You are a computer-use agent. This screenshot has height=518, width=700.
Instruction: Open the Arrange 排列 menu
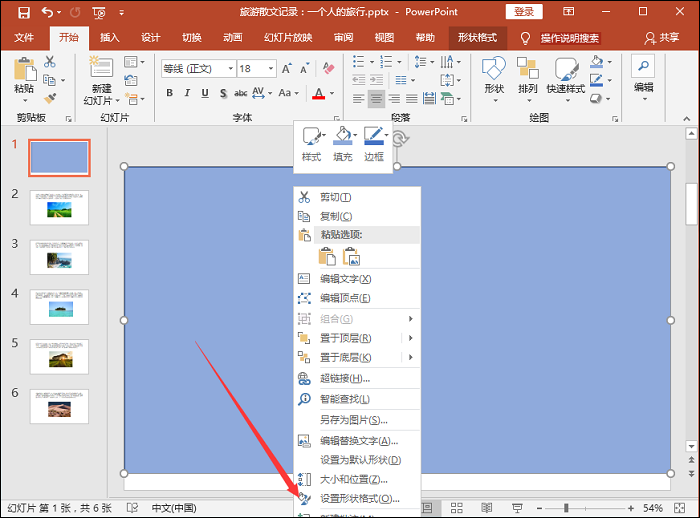(x=527, y=79)
